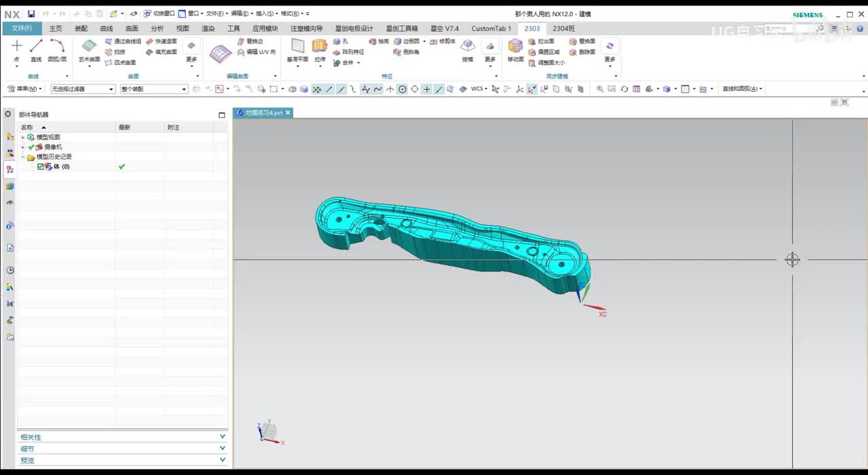The image size is (868, 475).
Task: Select the 柜围练习4.prt document tab
Action: [263, 113]
